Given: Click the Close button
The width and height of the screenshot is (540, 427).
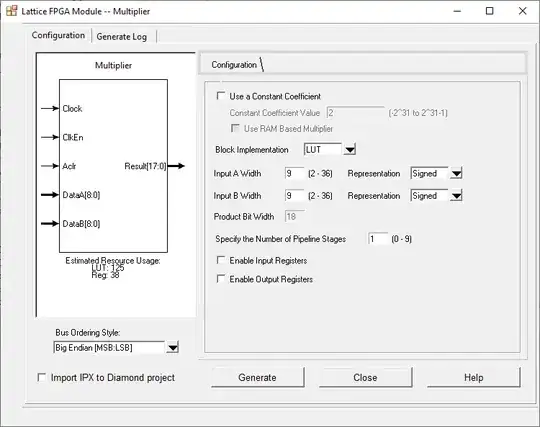Looking at the screenshot, I should [365, 377].
